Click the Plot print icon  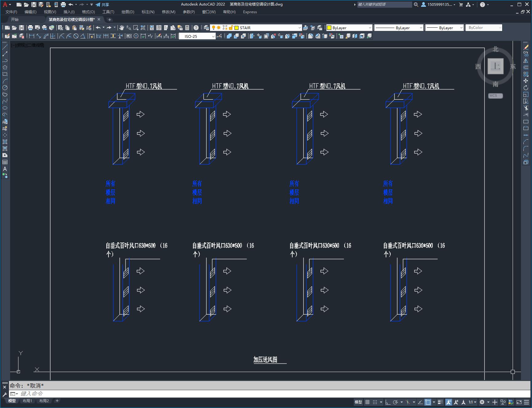point(30,28)
